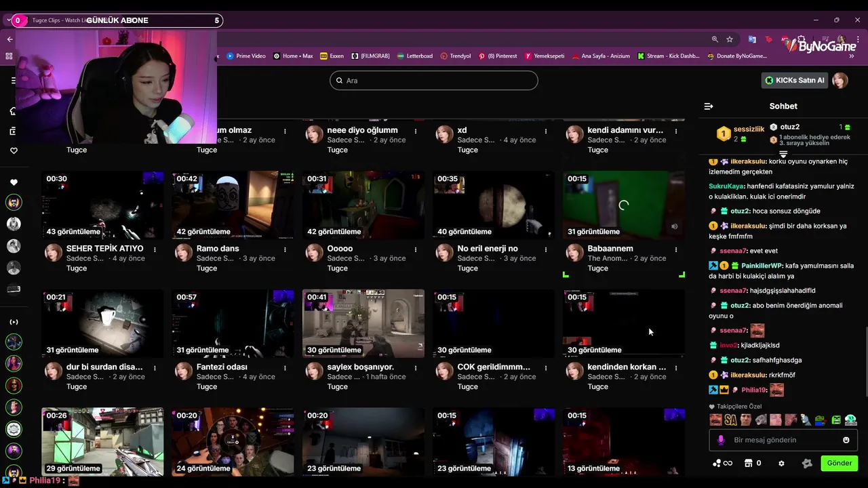Click the zoom magnifier in address bar

pyautogui.click(x=715, y=39)
